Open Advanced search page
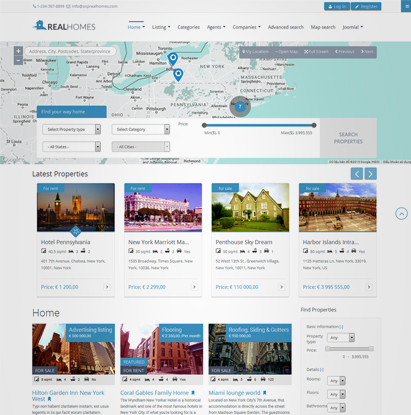The width and height of the screenshot is (411, 415). [x=286, y=27]
